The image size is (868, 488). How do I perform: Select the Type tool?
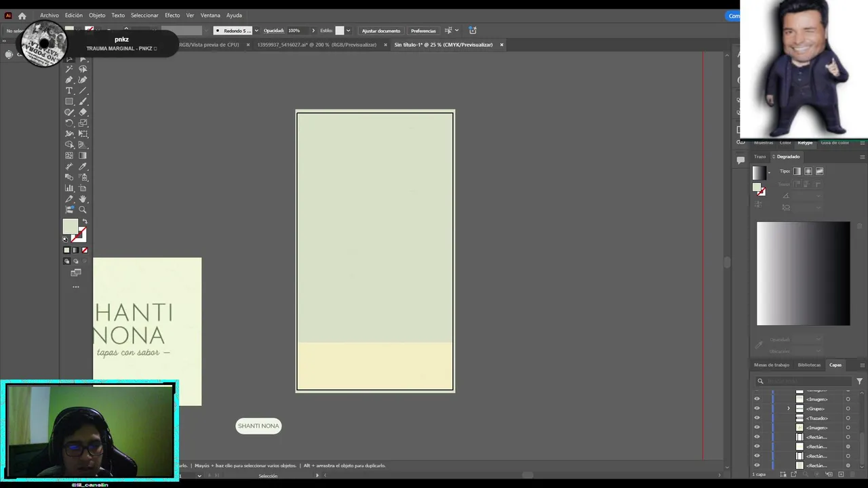(69, 91)
